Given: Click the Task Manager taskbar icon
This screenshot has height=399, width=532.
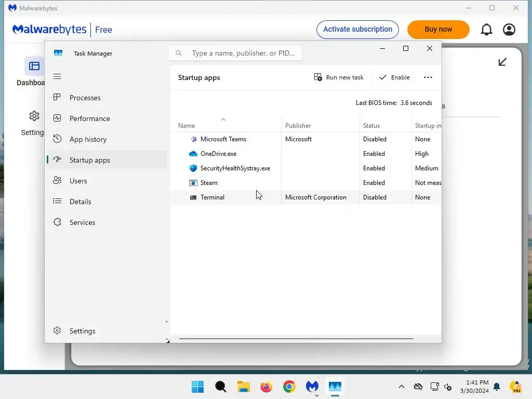Looking at the screenshot, I should [x=335, y=387].
